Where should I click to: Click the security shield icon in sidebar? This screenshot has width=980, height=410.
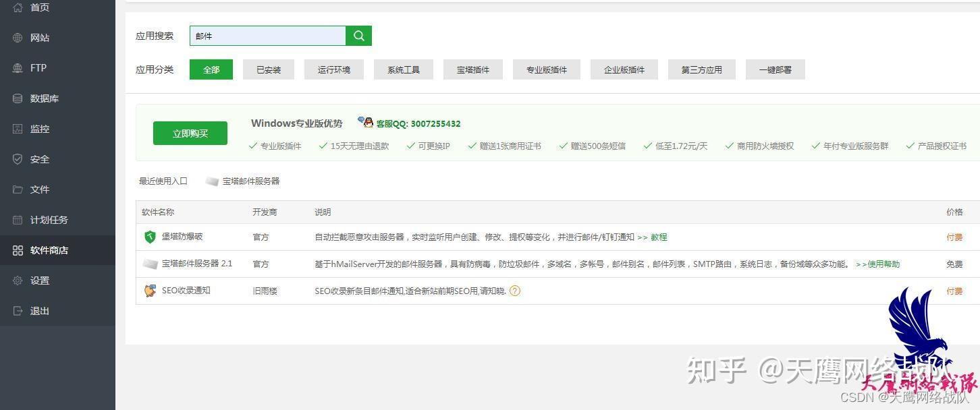click(x=18, y=159)
